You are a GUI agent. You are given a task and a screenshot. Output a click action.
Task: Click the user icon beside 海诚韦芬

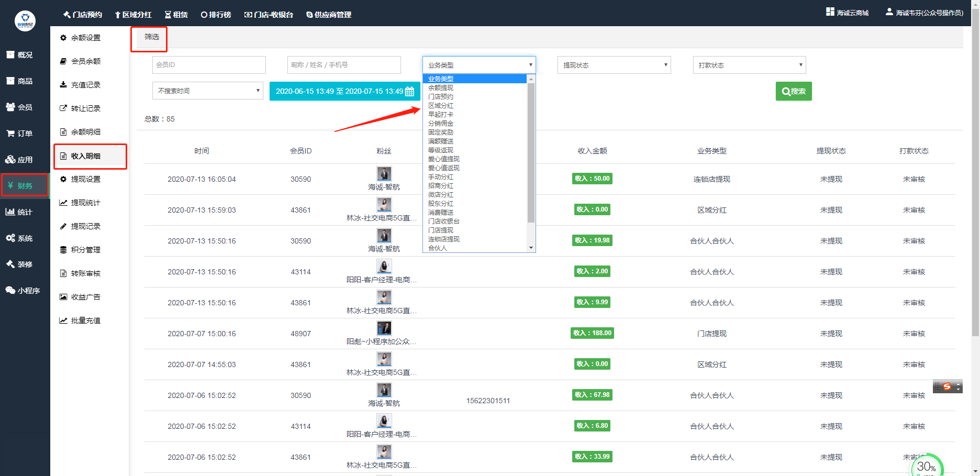point(889,12)
